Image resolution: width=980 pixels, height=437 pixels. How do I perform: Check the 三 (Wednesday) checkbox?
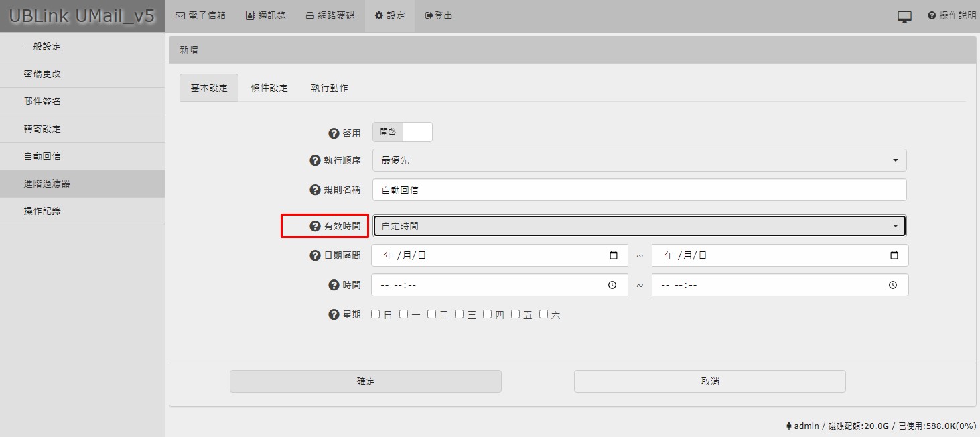[460, 314]
